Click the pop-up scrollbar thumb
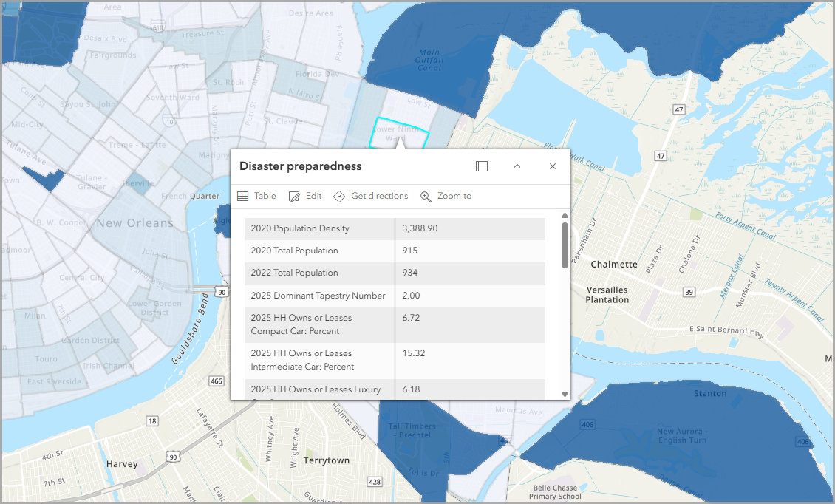The width and height of the screenshot is (835, 504). point(565,245)
